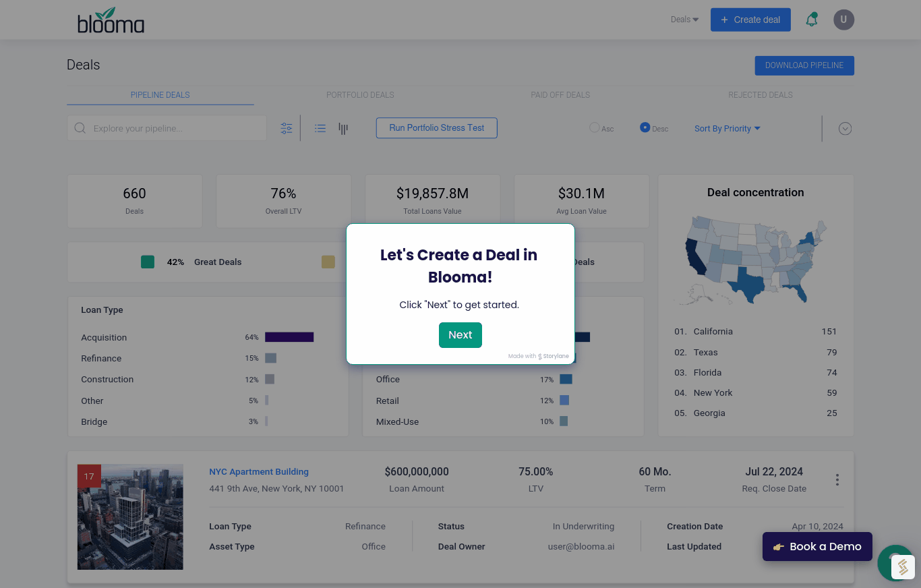
Task: Click the Other loan type label
Action: tap(92, 401)
